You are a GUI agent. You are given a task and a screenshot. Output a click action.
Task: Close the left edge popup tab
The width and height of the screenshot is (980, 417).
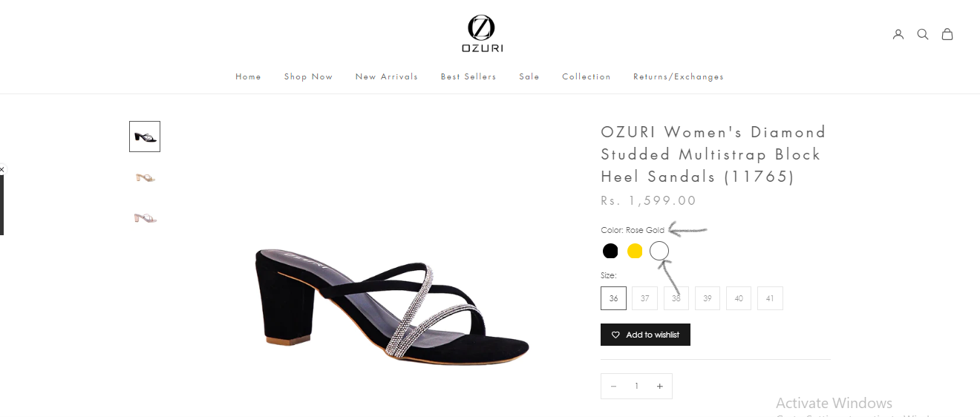click(x=1, y=169)
